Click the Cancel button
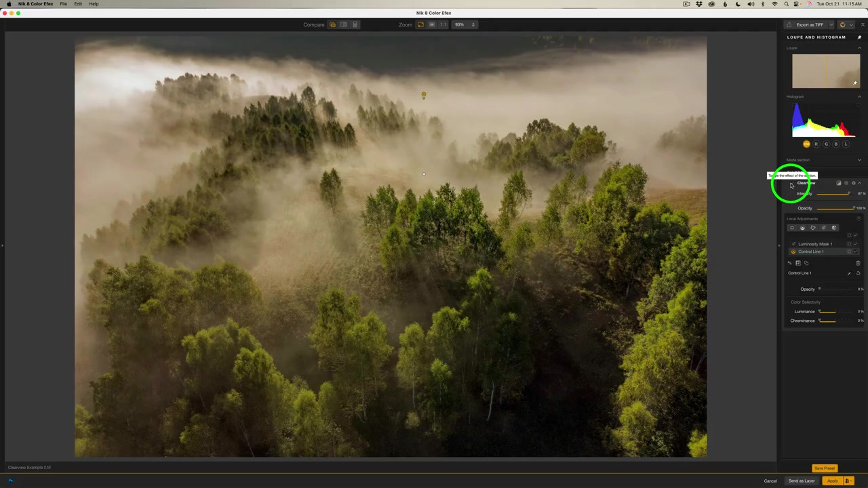This screenshot has width=868, height=488. point(770,481)
